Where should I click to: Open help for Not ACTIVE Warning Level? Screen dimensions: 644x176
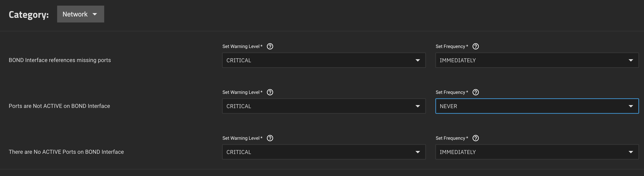point(270,92)
